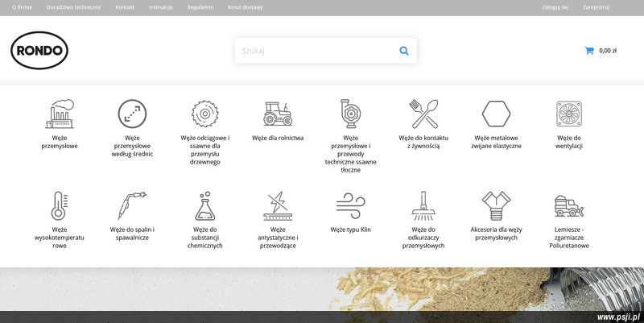644x323 pixels.
Task: Go home via the RONDO logo
Action: [x=39, y=51]
